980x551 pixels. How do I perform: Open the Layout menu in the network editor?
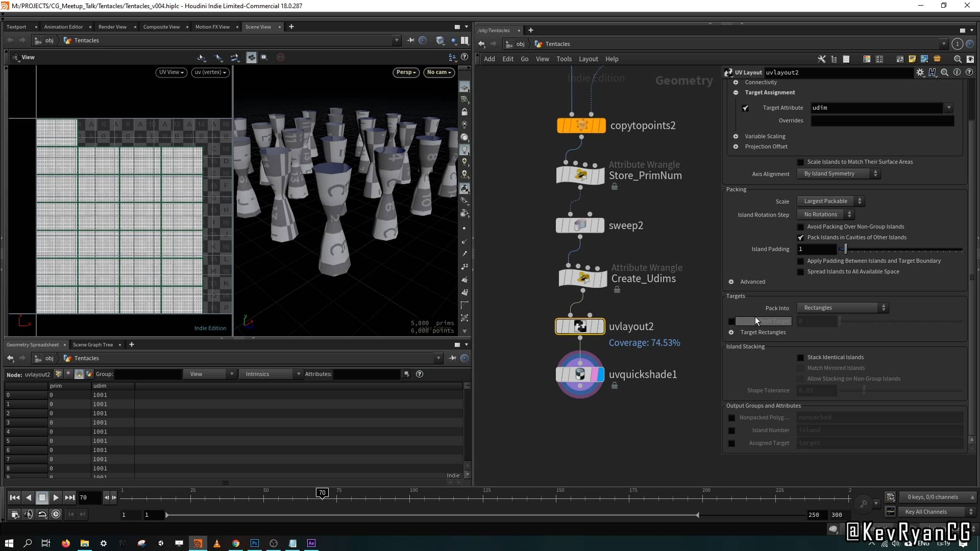[x=588, y=59]
